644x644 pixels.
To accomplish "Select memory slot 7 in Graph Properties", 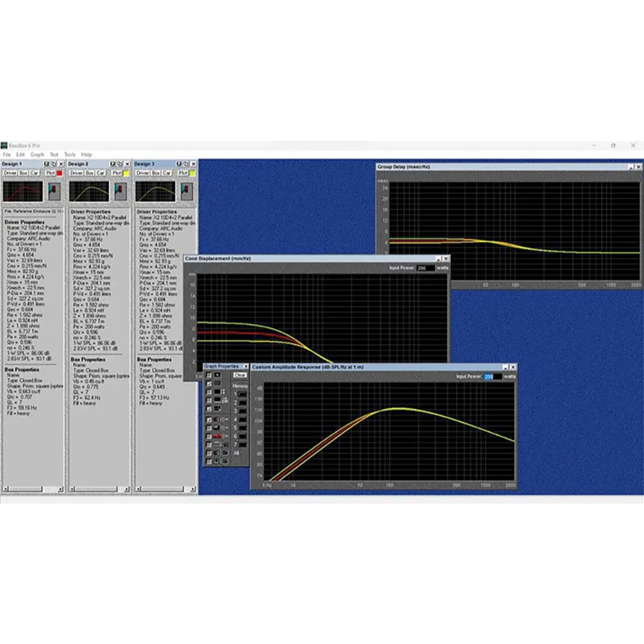I will (242, 444).
